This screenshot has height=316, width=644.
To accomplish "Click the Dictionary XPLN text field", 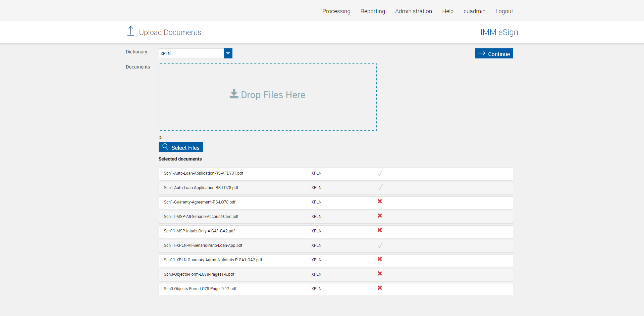I will click(x=191, y=53).
